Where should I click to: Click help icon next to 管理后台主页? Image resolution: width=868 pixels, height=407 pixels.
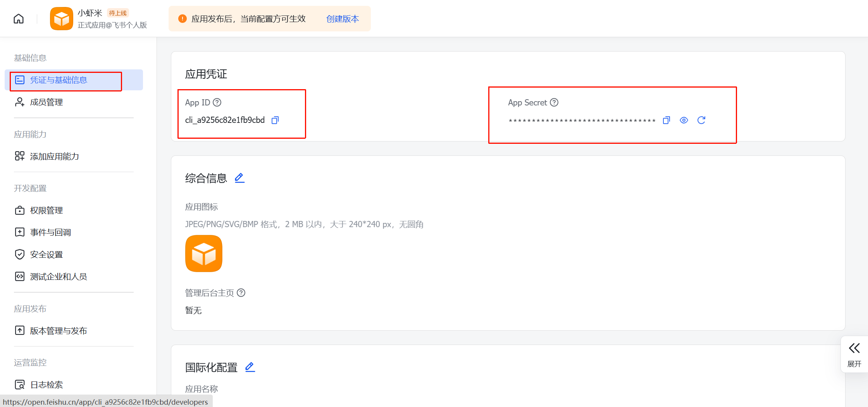[x=241, y=293]
